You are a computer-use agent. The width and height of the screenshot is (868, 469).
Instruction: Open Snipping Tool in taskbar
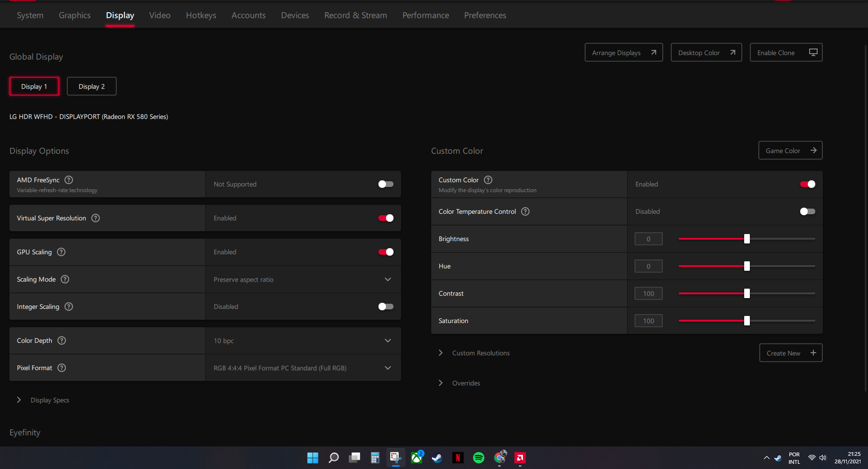point(395,458)
